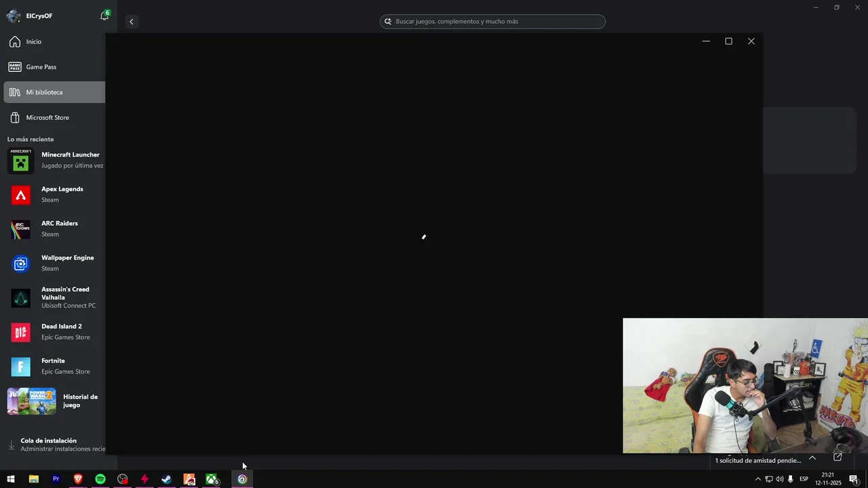Click "Epic Games Store" under Dead Island 2

(66, 337)
